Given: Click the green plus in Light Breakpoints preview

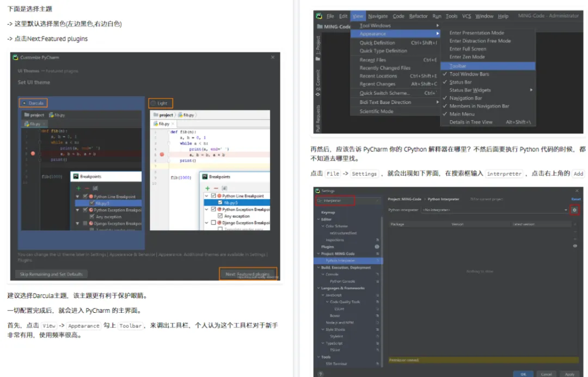Looking at the screenshot, I should [207, 188].
